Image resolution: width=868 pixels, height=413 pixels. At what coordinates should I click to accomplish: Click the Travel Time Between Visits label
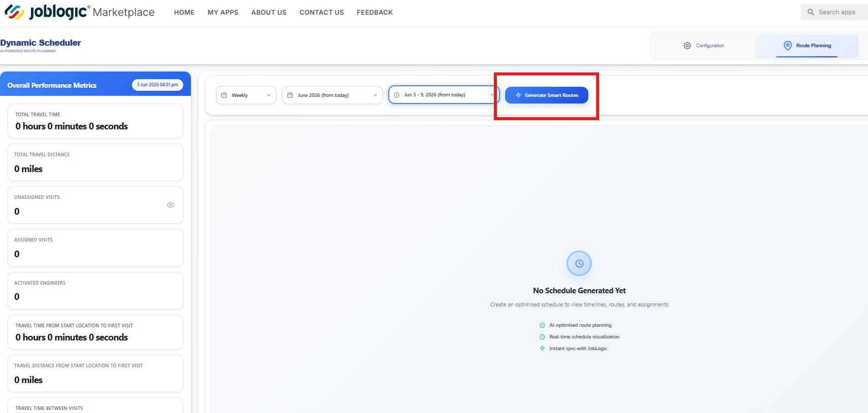[49, 408]
